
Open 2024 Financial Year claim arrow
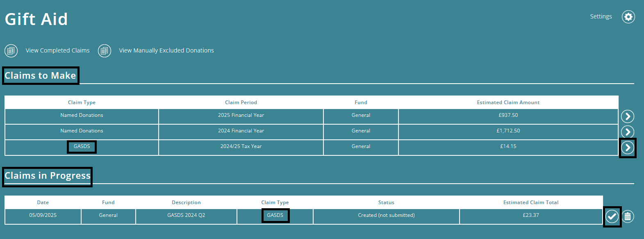pos(628,132)
